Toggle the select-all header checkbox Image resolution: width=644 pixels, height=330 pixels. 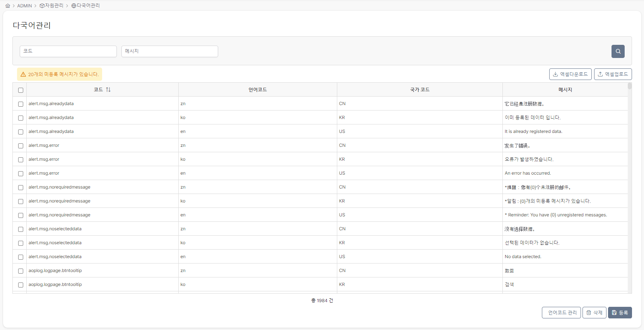(20, 90)
